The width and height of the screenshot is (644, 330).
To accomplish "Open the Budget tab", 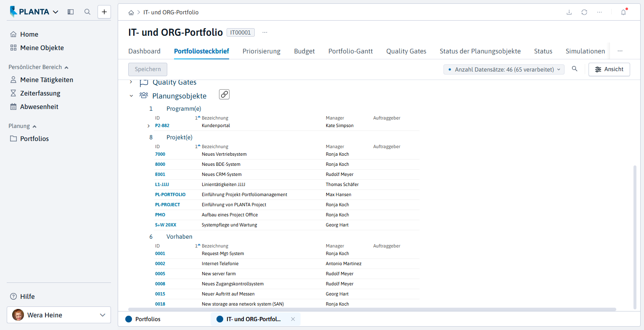I will pyautogui.click(x=304, y=51).
